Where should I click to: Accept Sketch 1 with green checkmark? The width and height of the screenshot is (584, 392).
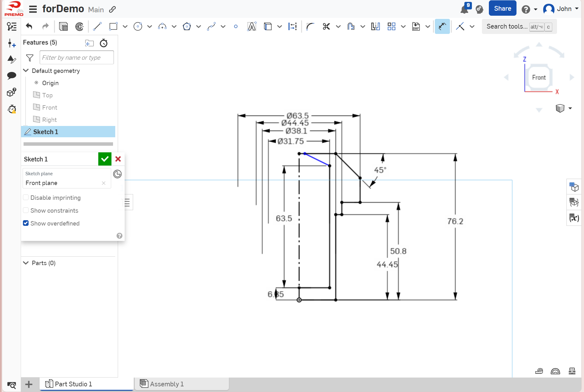tap(105, 159)
